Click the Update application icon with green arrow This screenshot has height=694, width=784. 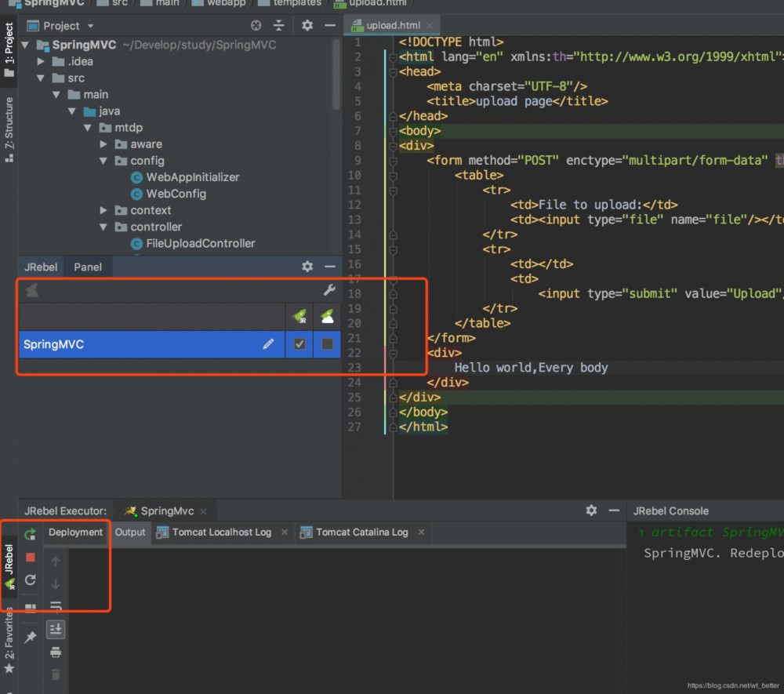[x=31, y=534]
